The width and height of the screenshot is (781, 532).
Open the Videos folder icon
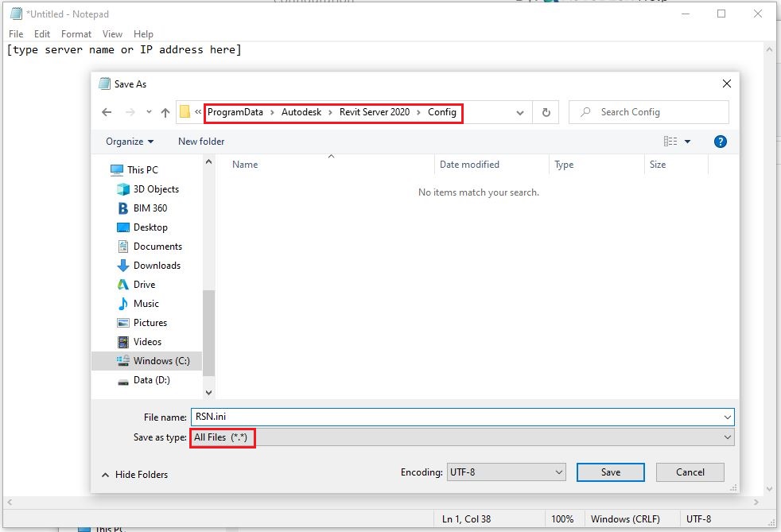(122, 342)
